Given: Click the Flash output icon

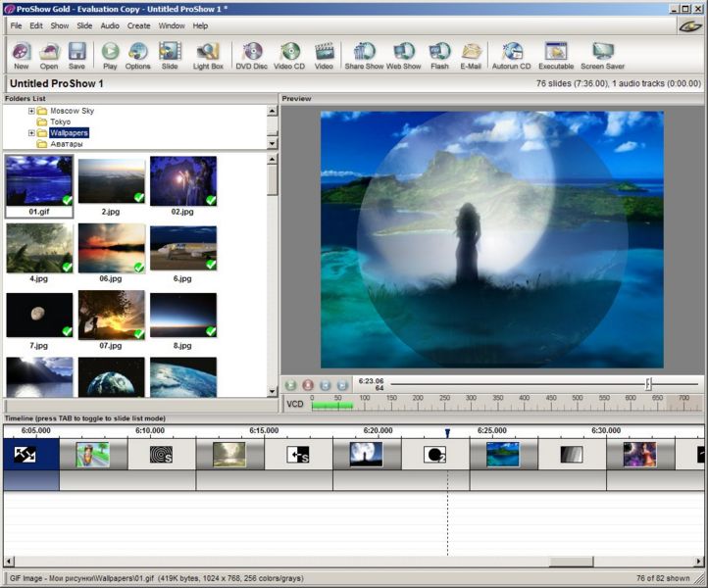Looking at the screenshot, I should (x=439, y=56).
